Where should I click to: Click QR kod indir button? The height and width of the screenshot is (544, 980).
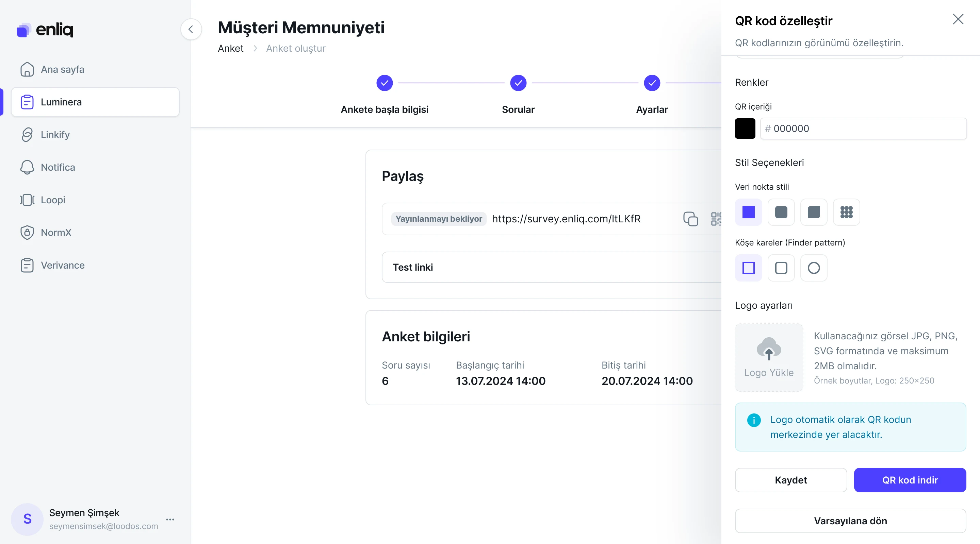click(x=910, y=480)
